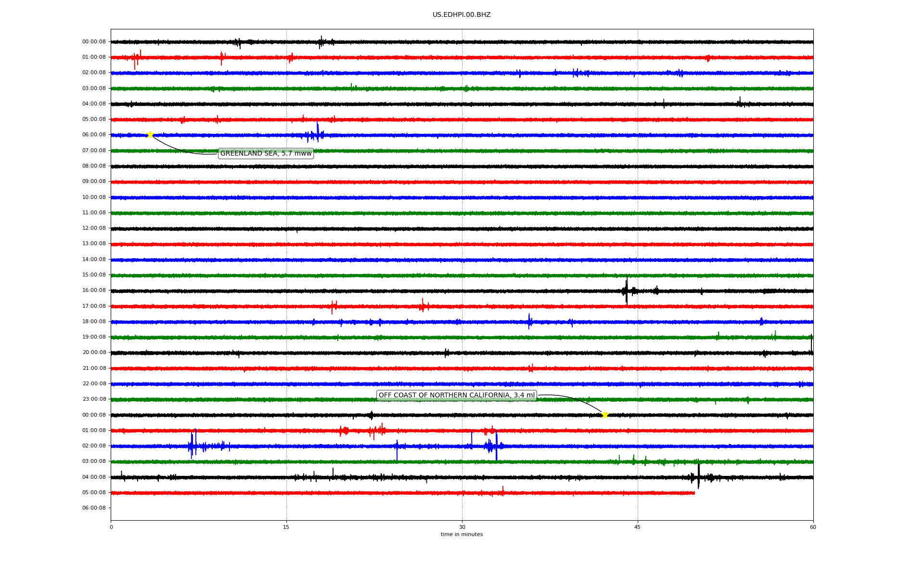Click the x-axis tick labeled 60
The height and width of the screenshot is (578, 924).
click(813, 527)
